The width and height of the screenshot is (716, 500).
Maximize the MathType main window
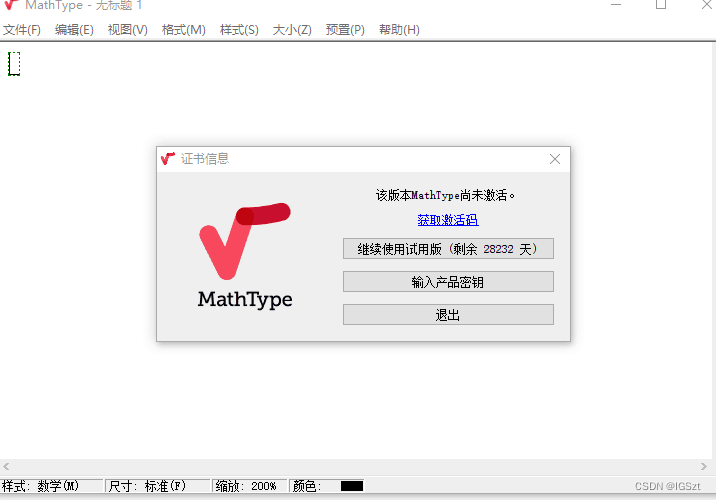(x=661, y=5)
